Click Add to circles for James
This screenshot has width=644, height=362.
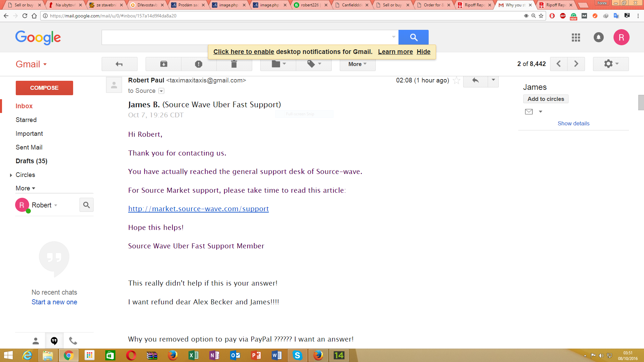(546, 99)
